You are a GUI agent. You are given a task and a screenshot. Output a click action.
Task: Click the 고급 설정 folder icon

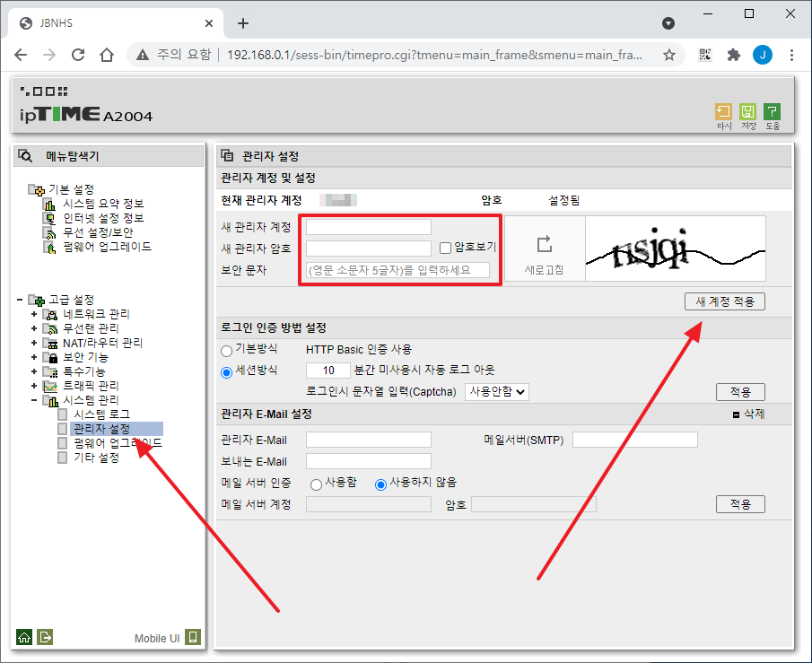click(36, 300)
